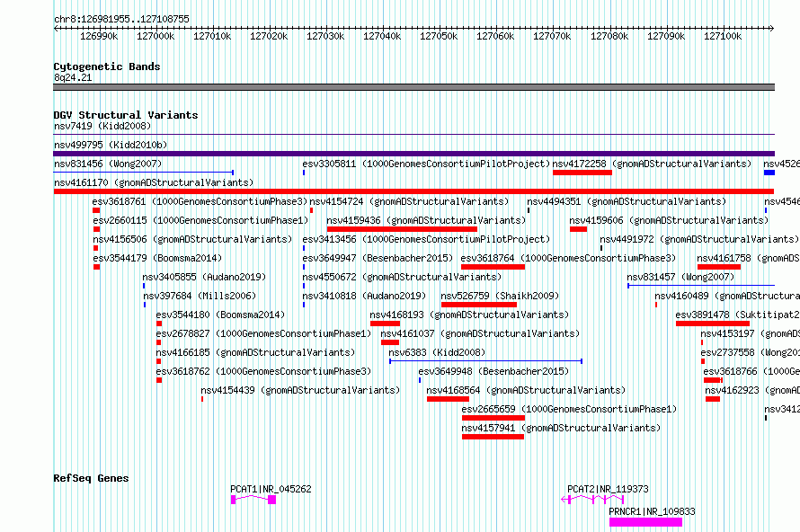
Task: Select nsv526759 (Shaikh2009) label
Action: (500, 296)
